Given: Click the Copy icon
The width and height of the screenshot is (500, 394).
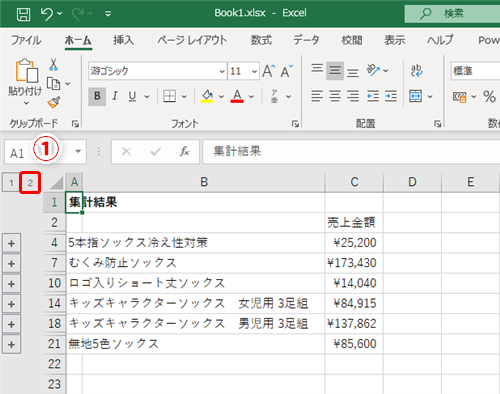Looking at the screenshot, I should tap(53, 83).
